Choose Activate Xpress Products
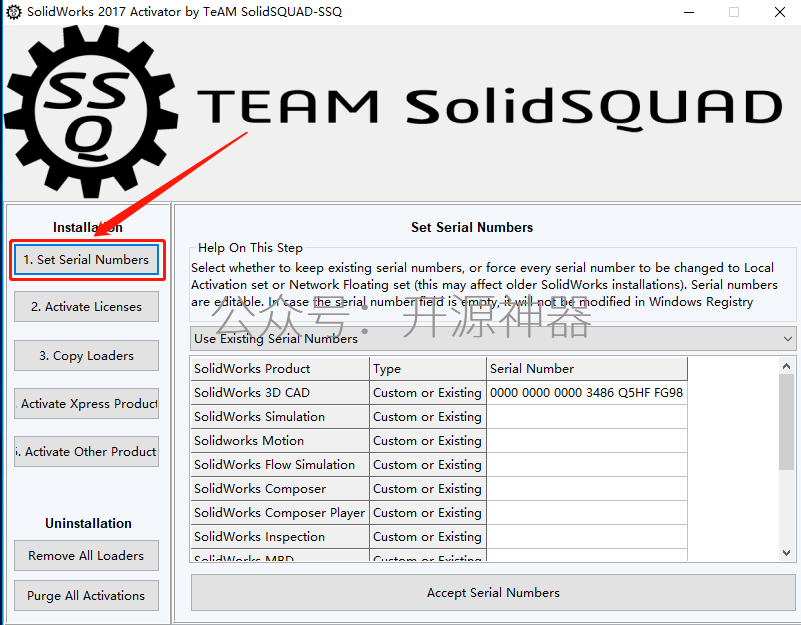 point(86,404)
